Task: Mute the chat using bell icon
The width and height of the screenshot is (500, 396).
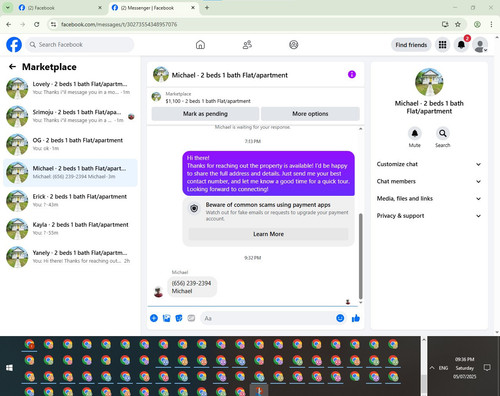Action: (x=415, y=134)
